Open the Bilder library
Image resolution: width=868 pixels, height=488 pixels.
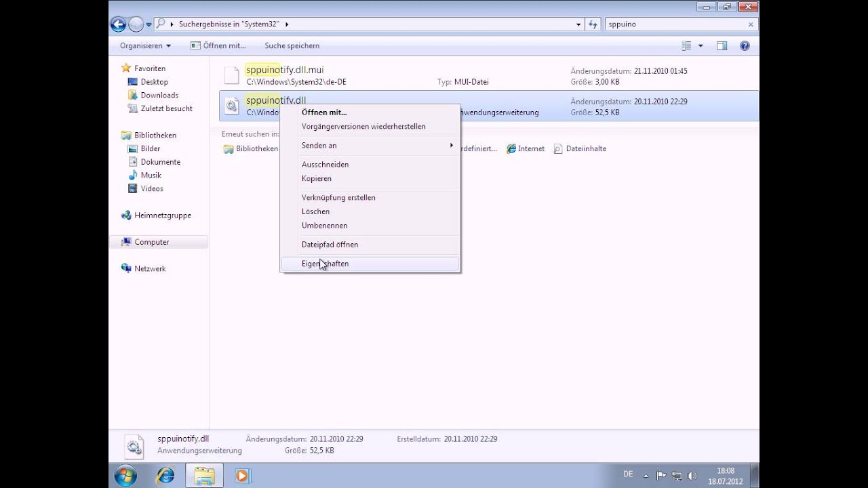click(150, 148)
